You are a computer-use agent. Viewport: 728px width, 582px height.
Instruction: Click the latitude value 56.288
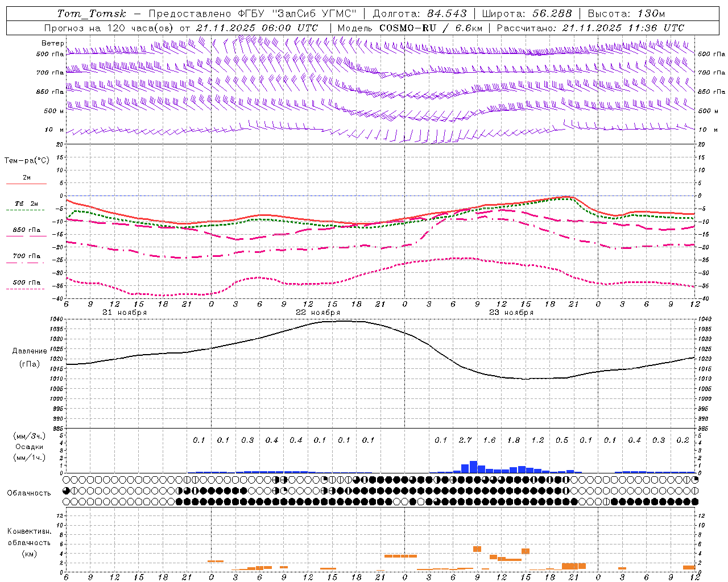(552, 14)
